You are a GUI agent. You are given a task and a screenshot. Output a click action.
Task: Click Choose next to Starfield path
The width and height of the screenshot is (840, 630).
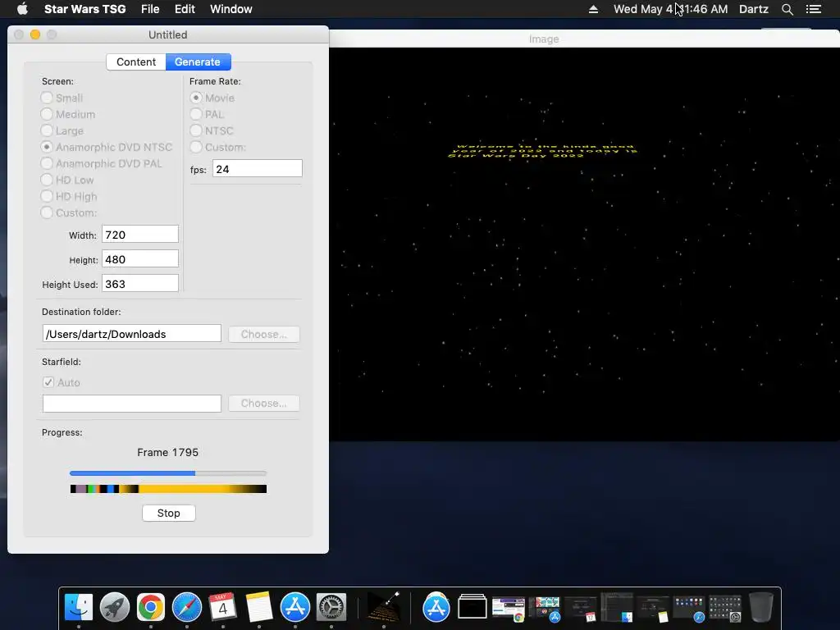263,404
